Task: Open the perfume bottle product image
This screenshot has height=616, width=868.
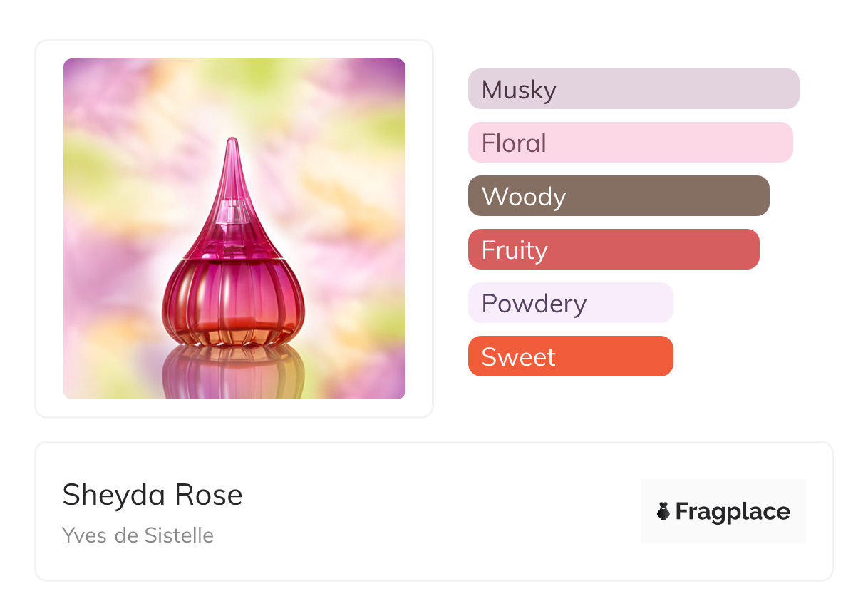Action: 234,229
